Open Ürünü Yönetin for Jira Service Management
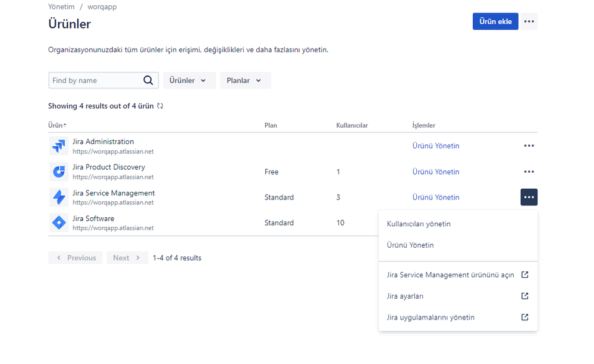594x364 pixels. click(x=436, y=197)
